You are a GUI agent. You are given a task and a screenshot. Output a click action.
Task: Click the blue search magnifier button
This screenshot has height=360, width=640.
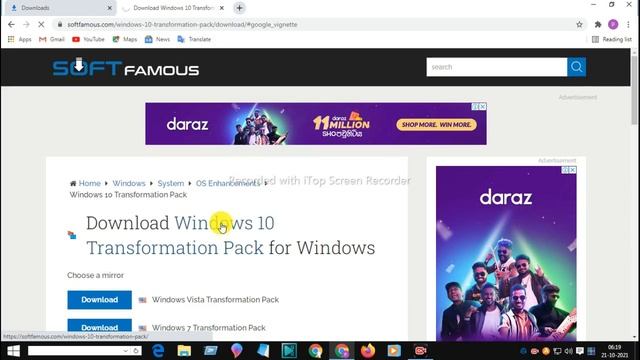click(576, 67)
